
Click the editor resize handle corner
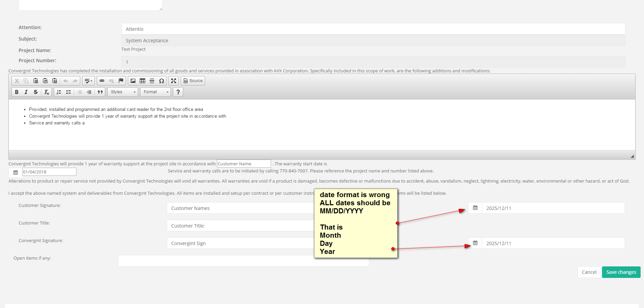tap(632, 156)
